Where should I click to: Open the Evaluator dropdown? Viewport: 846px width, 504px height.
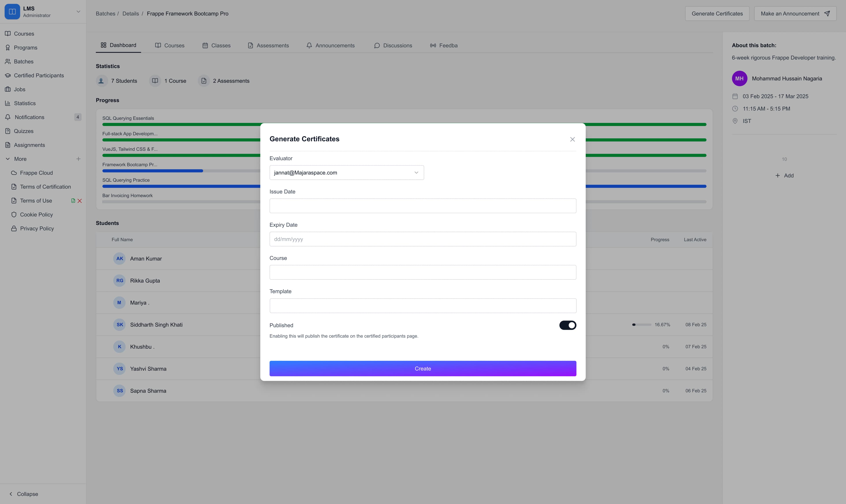point(346,172)
